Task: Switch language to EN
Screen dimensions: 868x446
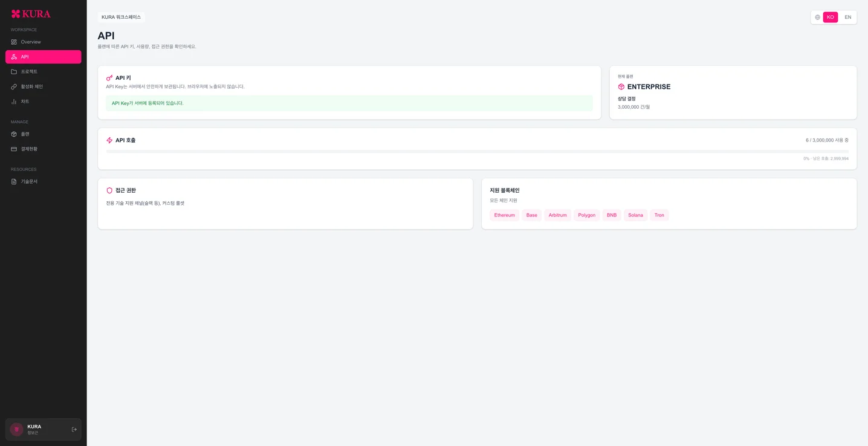Action: [x=848, y=17]
